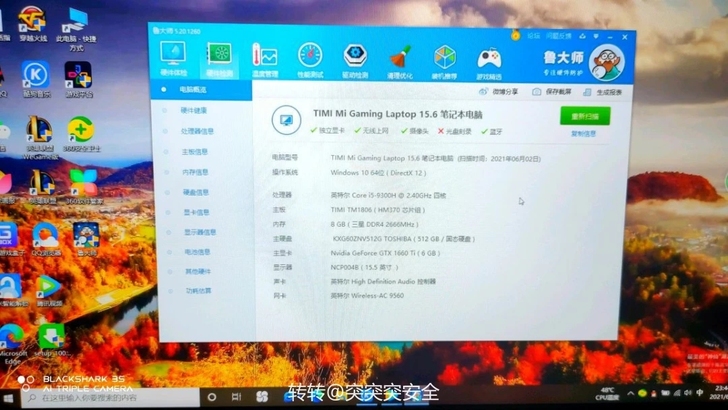
Task: Click the Wireless-AC 9560 network card text
Action: (x=367, y=295)
